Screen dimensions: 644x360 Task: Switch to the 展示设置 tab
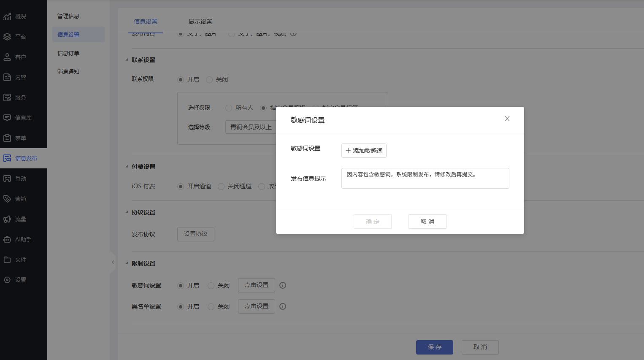coord(200,22)
